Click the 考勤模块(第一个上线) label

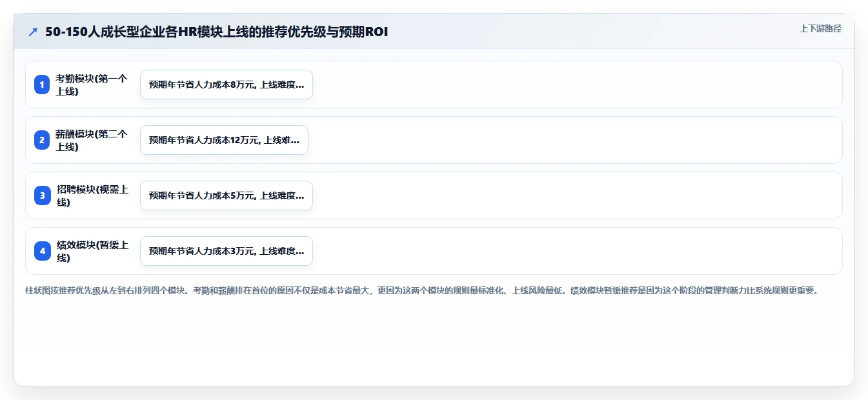92,85
